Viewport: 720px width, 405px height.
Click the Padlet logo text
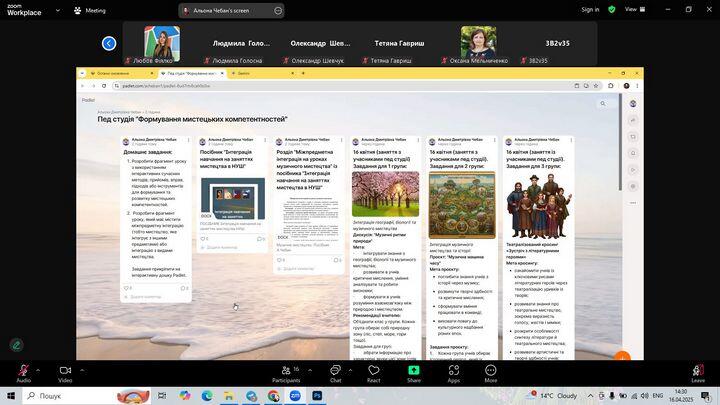pyautogui.click(x=88, y=100)
